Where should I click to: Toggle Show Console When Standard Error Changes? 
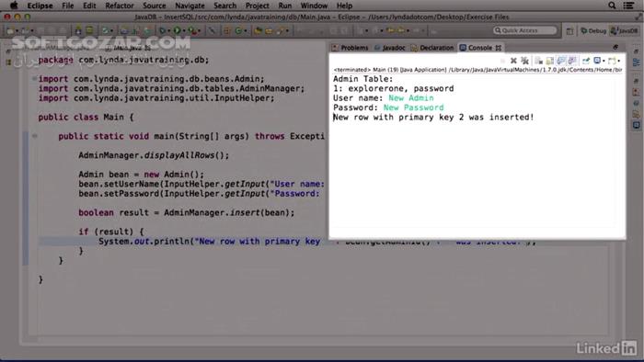tap(572, 61)
